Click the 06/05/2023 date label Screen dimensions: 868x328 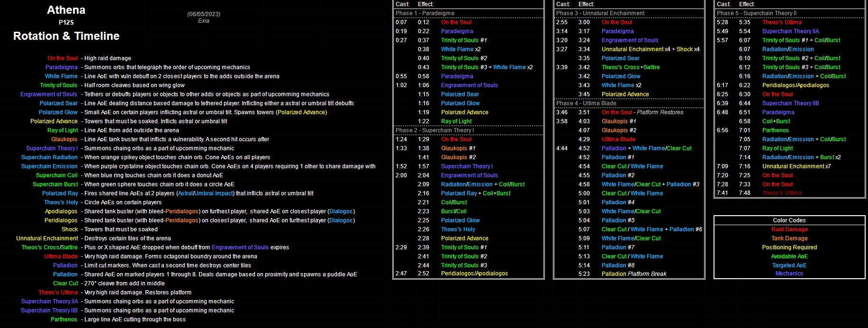[x=204, y=14]
